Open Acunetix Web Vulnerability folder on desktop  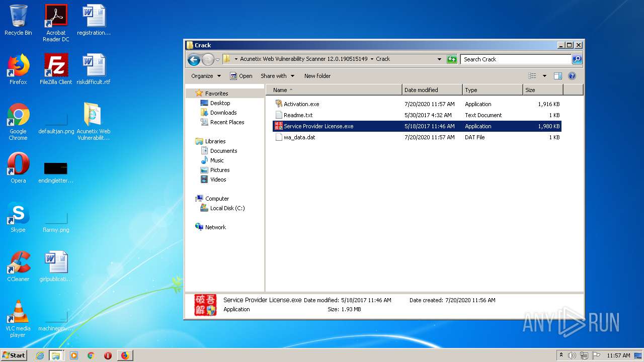pos(94,122)
